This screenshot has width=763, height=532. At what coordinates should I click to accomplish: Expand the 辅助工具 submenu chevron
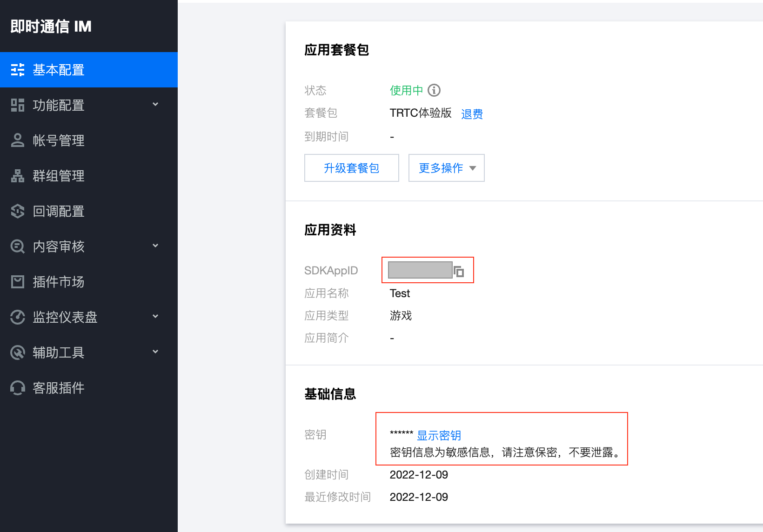[155, 352]
